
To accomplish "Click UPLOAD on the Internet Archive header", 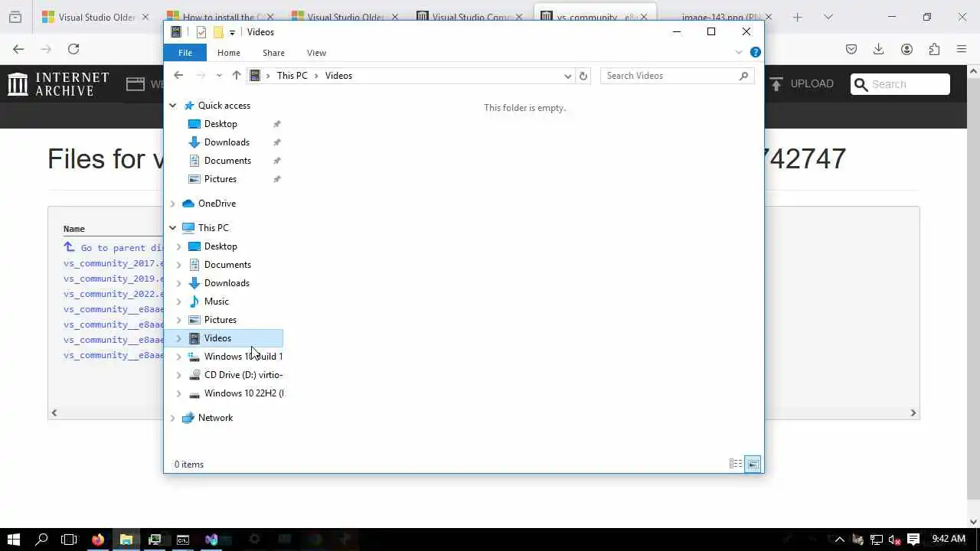I will pos(802,84).
